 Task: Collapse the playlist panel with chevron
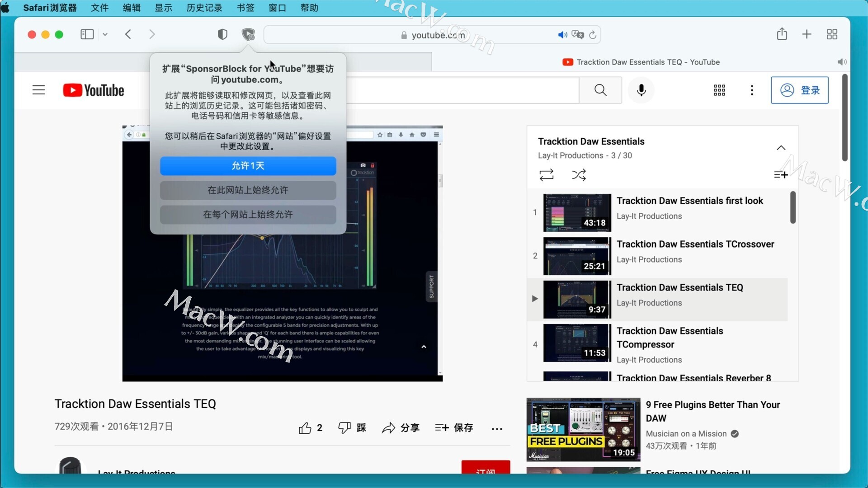coord(781,148)
